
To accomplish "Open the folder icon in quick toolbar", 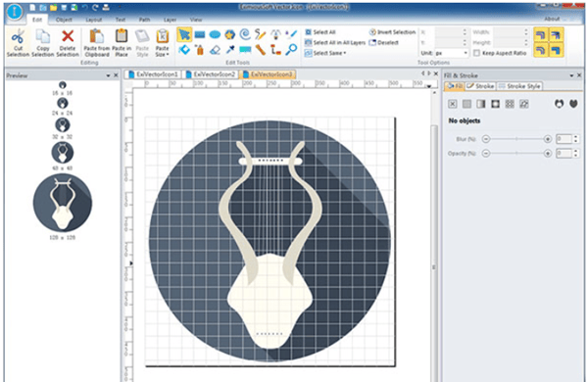I will coord(54,8).
